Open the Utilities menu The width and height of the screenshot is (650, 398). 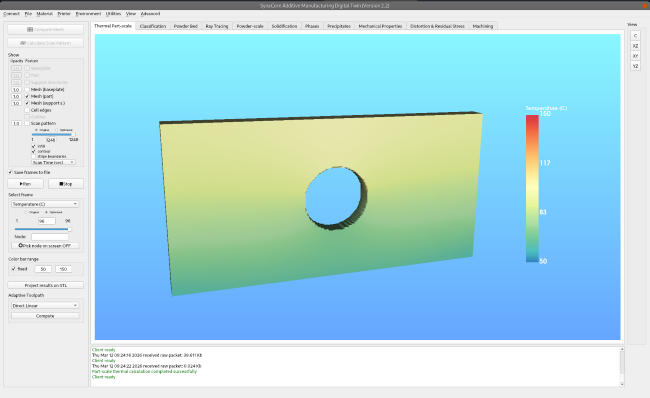coord(113,14)
